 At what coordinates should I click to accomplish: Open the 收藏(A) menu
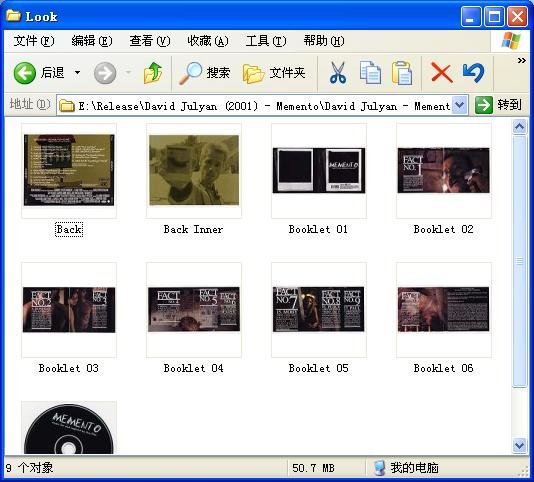coord(208,41)
